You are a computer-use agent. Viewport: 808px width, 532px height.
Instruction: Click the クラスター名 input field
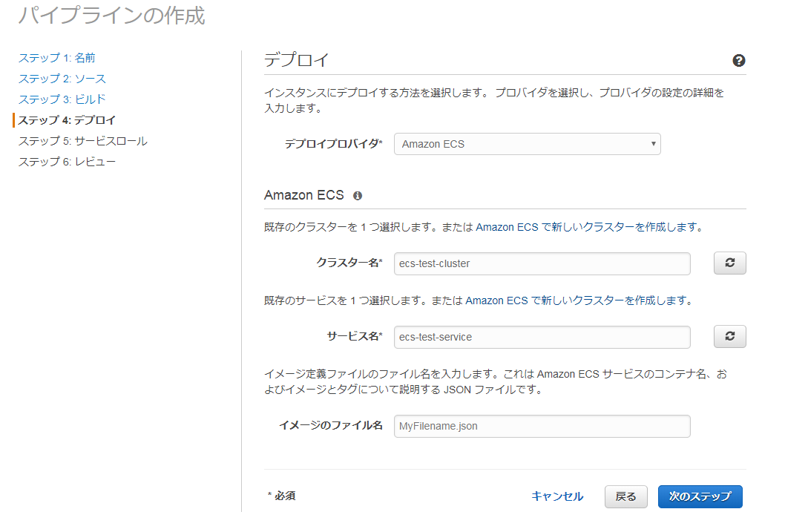point(542,263)
